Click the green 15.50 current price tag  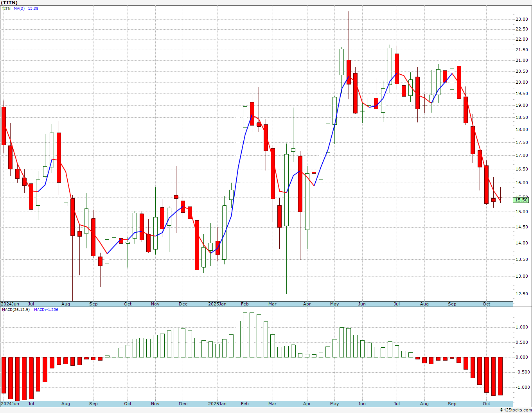tap(521, 200)
